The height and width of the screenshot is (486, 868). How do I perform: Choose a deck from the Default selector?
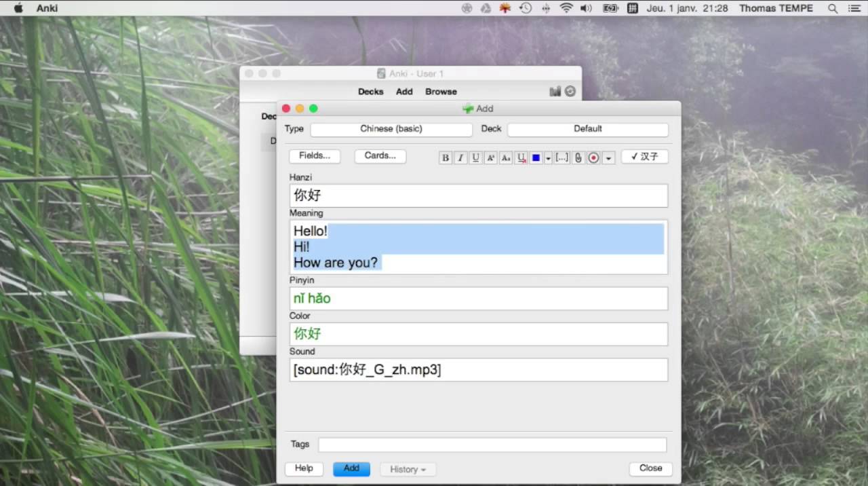point(588,129)
